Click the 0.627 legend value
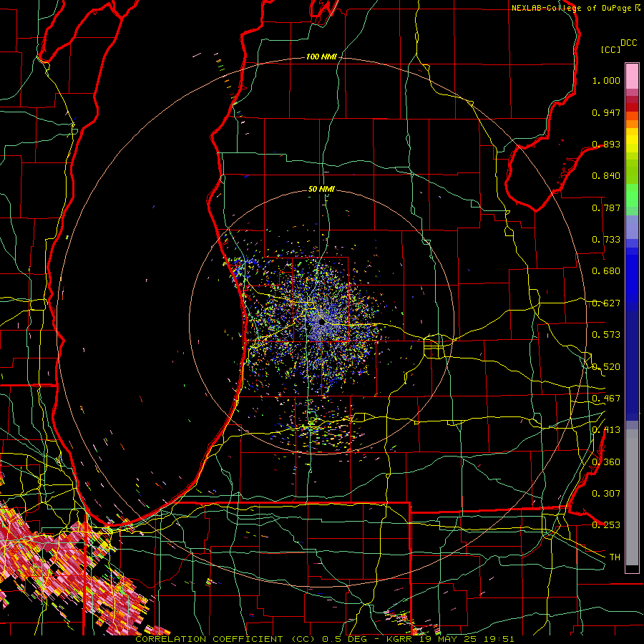Viewport: 644px width, 644px height. (606, 303)
